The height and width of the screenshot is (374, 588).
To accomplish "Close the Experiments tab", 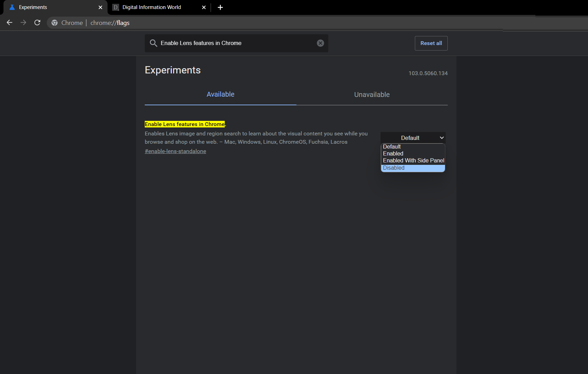I will tap(100, 7).
